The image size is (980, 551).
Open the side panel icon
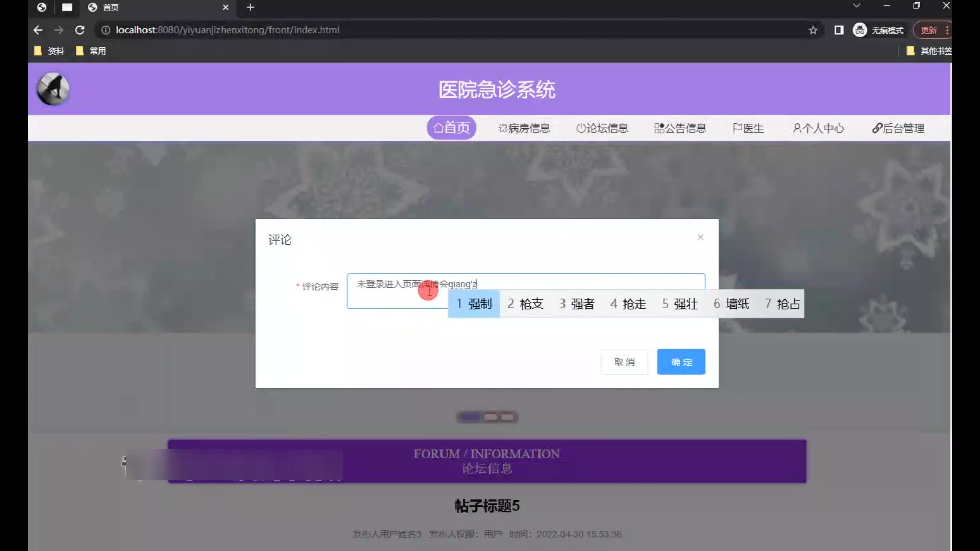(x=839, y=30)
